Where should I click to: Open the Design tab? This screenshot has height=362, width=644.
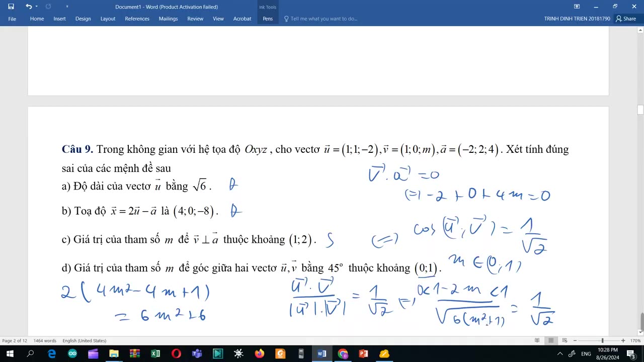[x=83, y=19]
